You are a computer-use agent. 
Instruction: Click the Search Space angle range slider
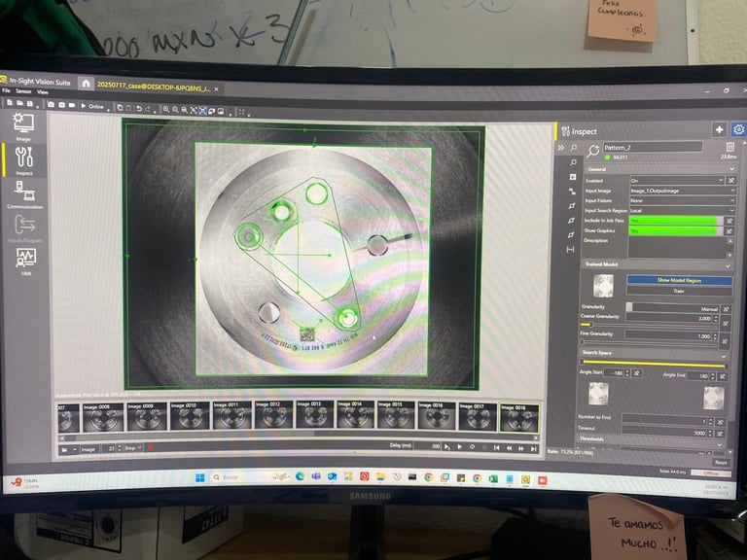tap(653, 365)
